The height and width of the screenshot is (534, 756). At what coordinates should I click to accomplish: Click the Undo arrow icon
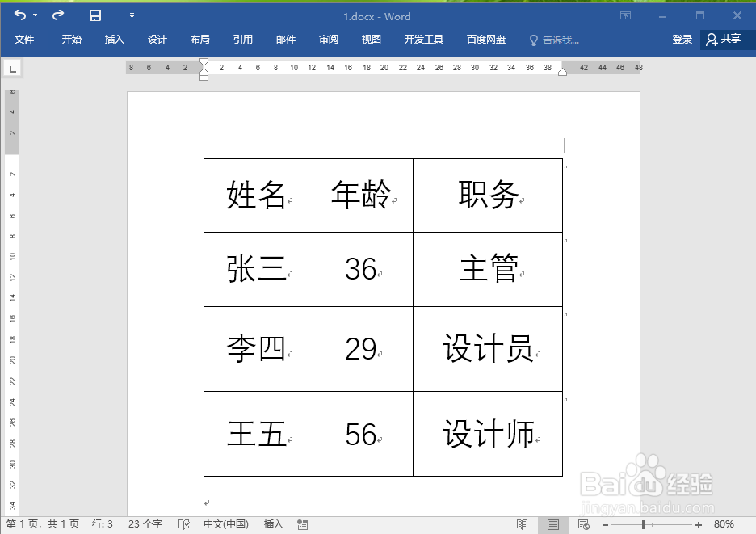19,15
